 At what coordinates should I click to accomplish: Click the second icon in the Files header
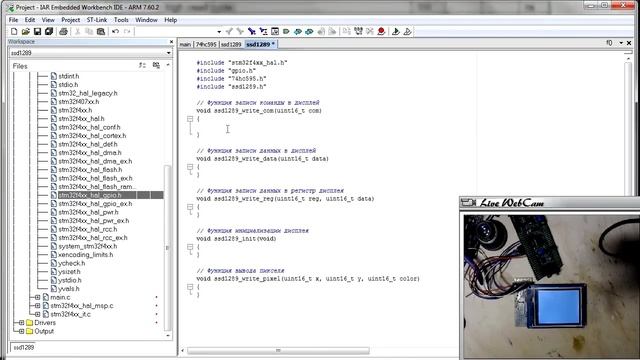pos(156,65)
